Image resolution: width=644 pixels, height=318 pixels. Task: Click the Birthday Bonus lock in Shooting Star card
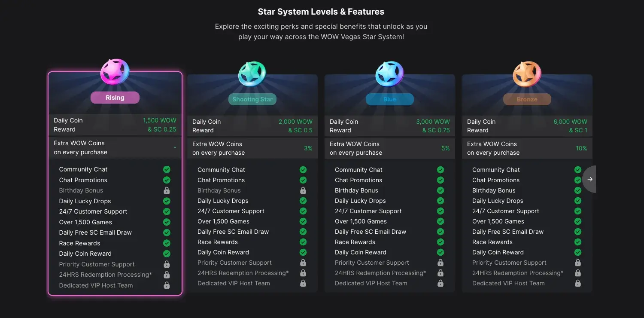(303, 190)
